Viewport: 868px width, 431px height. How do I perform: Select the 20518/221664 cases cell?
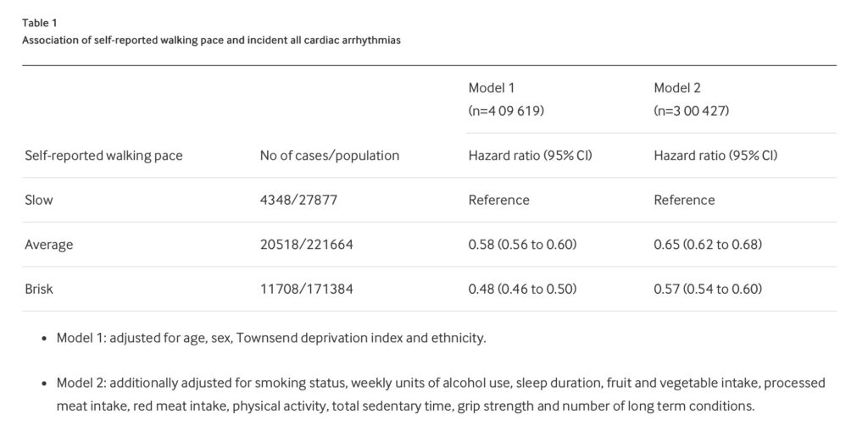coord(306,244)
